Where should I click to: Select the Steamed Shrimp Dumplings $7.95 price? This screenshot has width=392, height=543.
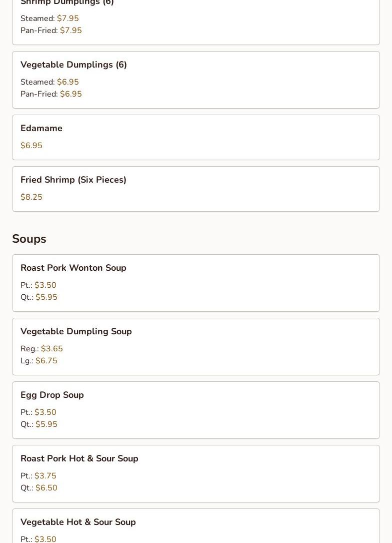[x=67, y=19]
